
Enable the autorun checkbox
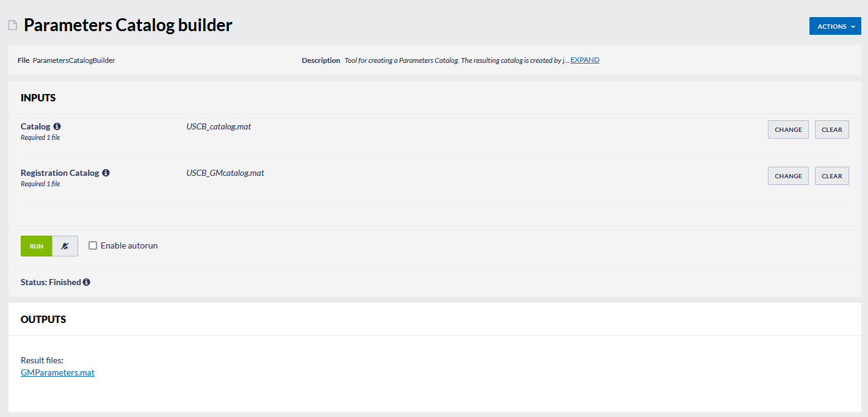(93, 245)
